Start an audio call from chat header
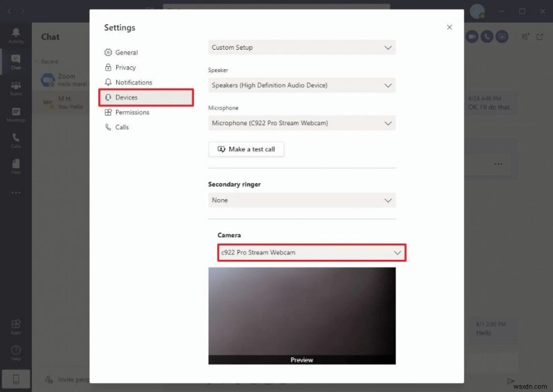Viewport: 553px width, 392px height. pyautogui.click(x=487, y=37)
